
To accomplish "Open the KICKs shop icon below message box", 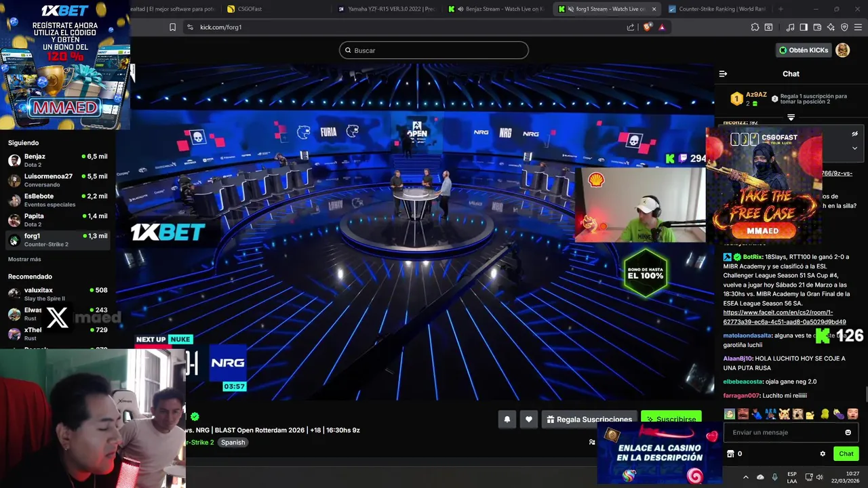I will [730, 454].
